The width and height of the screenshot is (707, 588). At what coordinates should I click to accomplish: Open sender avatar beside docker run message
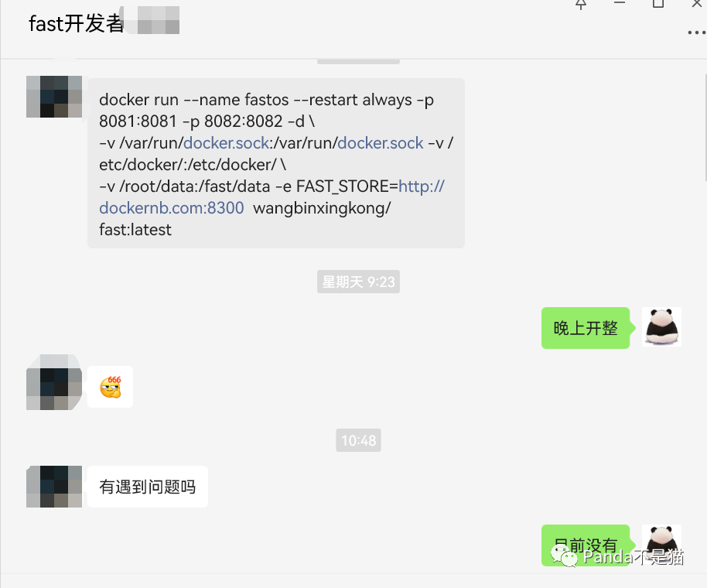pyautogui.click(x=54, y=97)
